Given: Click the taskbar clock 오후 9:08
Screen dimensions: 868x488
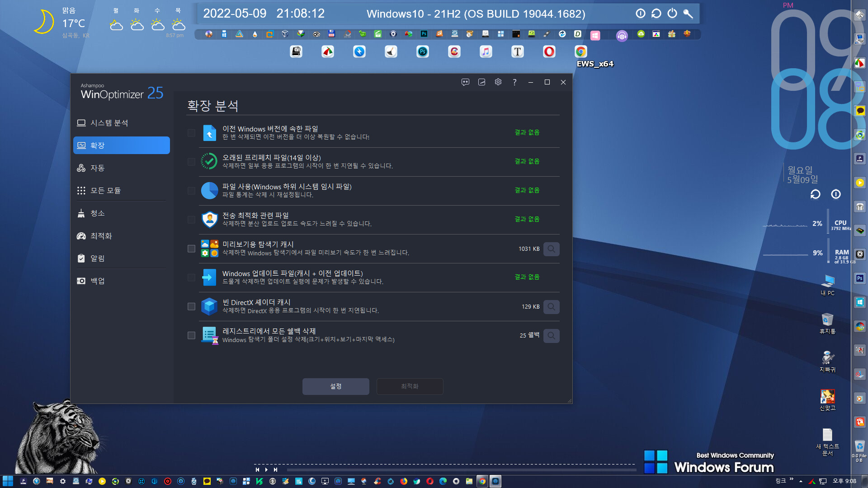Looking at the screenshot, I should [x=844, y=481].
